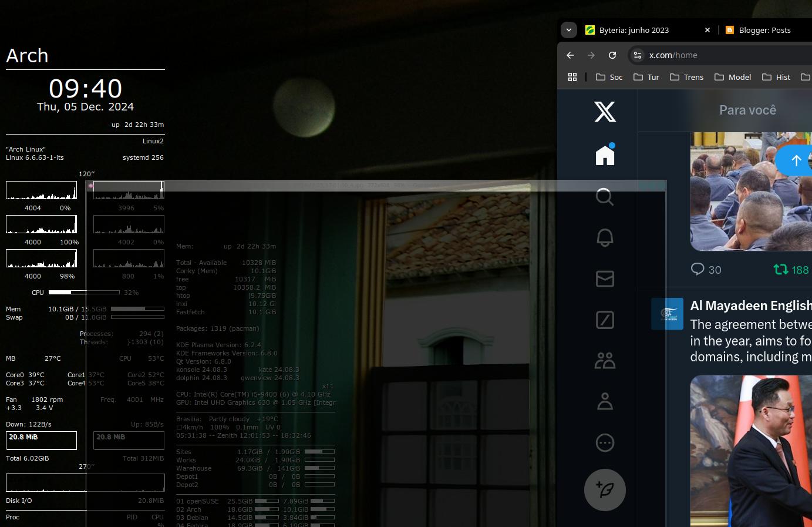Open Al Mayadeen English profile avatar
This screenshot has height=527, width=812.
pyautogui.click(x=667, y=314)
